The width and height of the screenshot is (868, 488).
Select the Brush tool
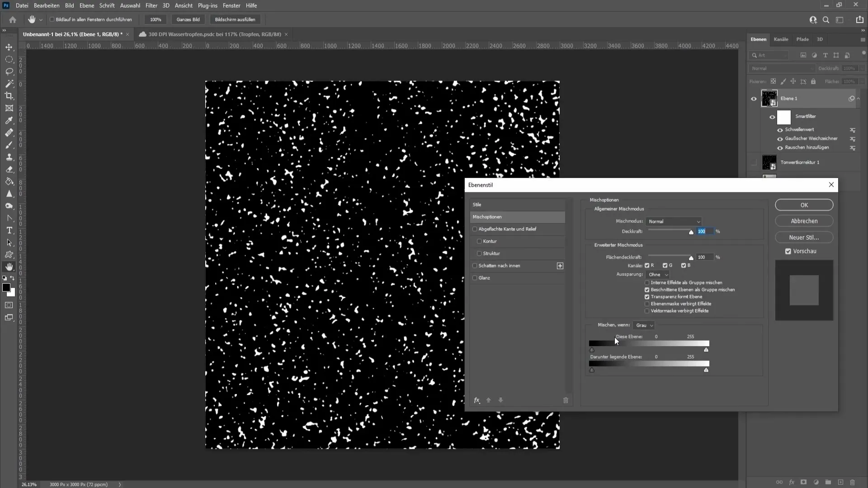(9, 145)
